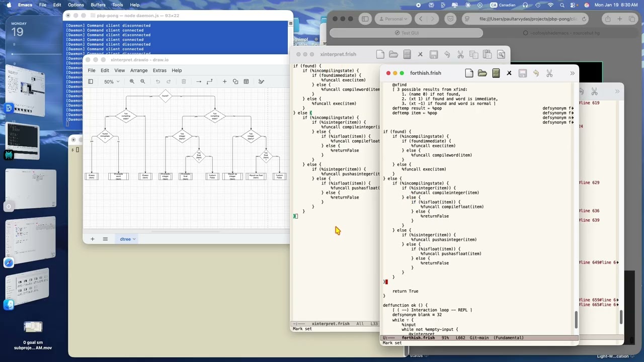Viewport: 644px width, 362px height.
Task: Toggle the draw.io sidebar panel icon
Action: pyautogui.click(x=91, y=81)
